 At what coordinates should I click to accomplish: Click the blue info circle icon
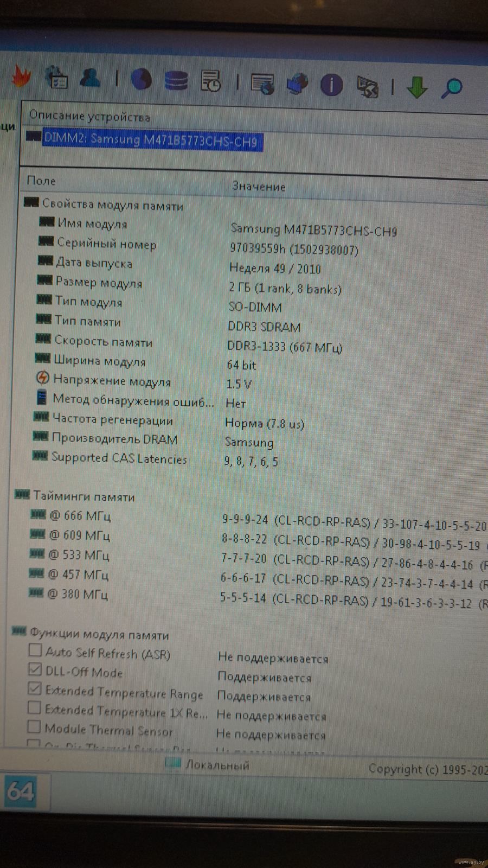(x=331, y=85)
